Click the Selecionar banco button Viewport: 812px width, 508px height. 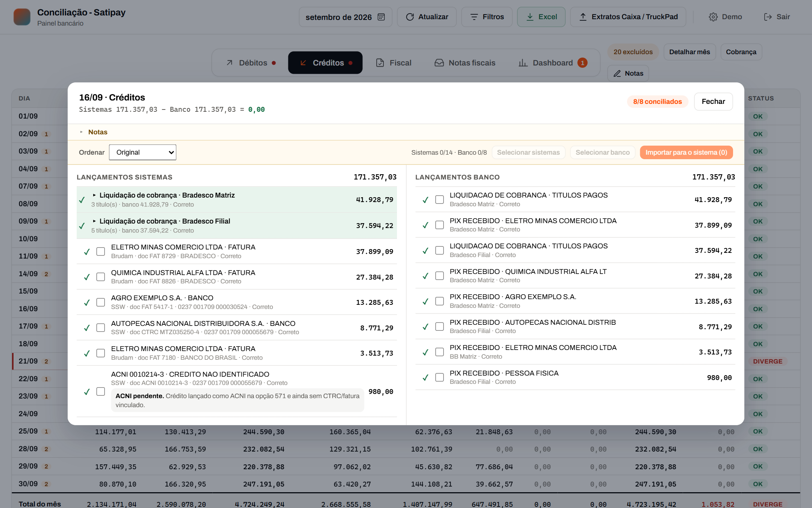[x=602, y=152]
